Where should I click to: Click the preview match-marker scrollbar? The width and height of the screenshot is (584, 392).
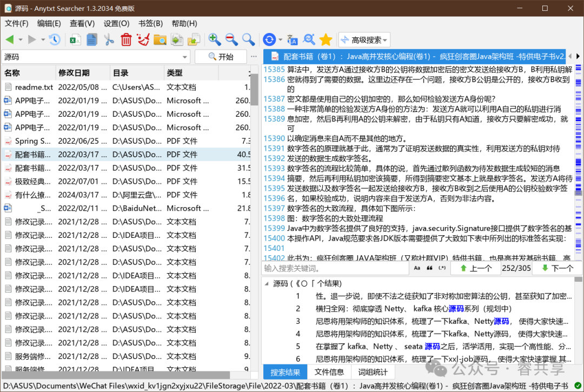(x=579, y=162)
